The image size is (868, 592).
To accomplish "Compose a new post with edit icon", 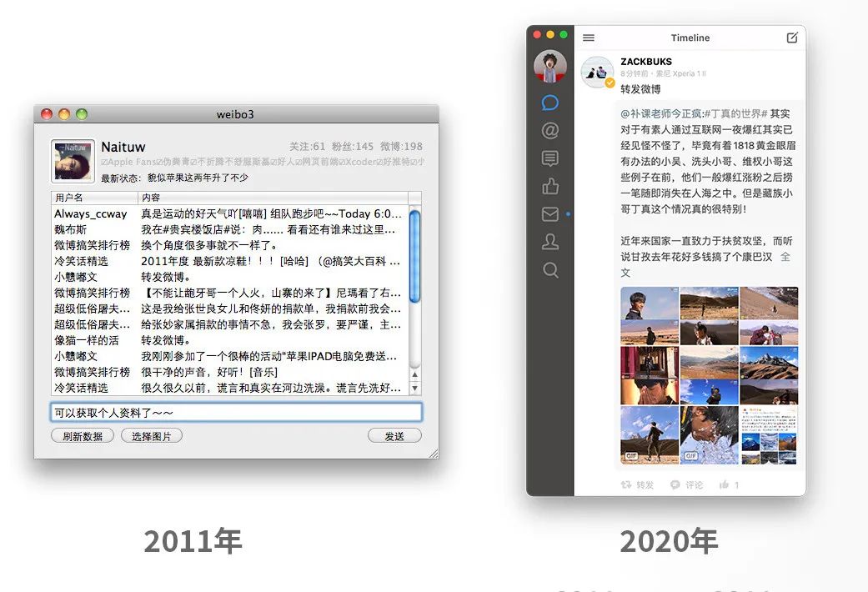I will click(x=792, y=38).
